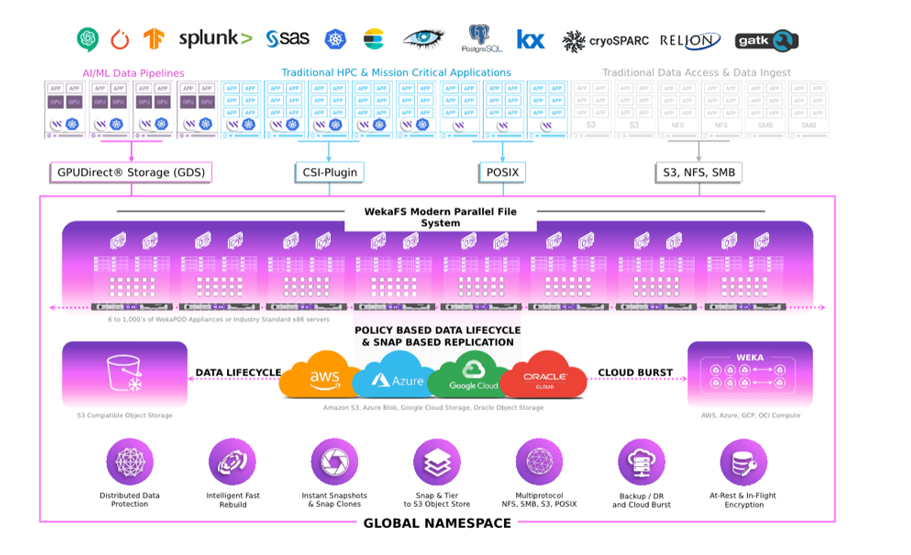This screenshot has height=555, width=911.
Task: Click the Amazon S3, Azure Blob caption
Action: tap(433, 408)
